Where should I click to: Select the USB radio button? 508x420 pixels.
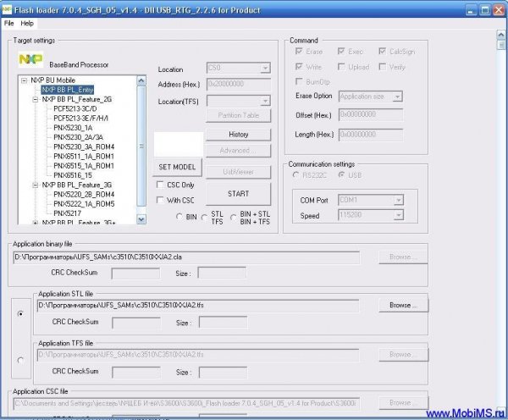[x=341, y=175]
